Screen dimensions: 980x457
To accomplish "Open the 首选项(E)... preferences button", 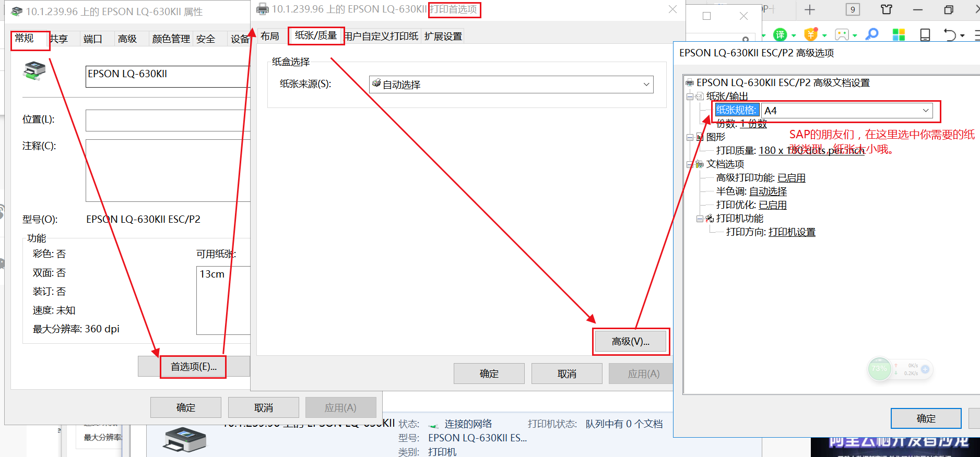I will pyautogui.click(x=194, y=367).
